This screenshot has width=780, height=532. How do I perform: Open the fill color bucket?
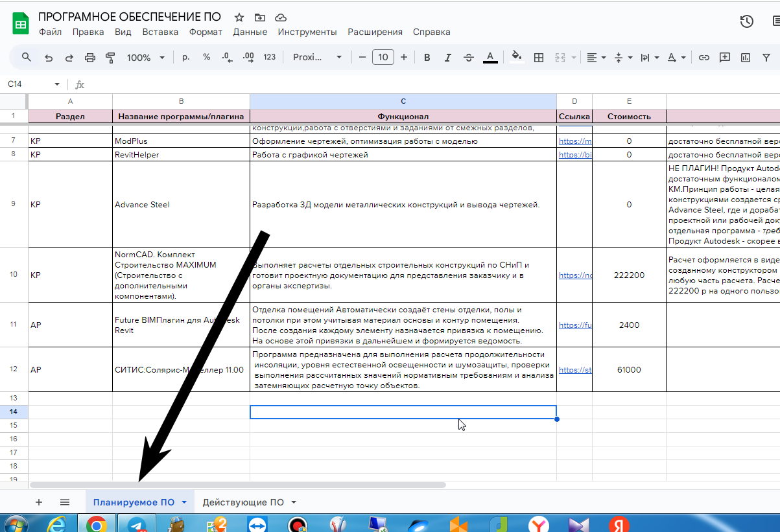[x=517, y=57]
